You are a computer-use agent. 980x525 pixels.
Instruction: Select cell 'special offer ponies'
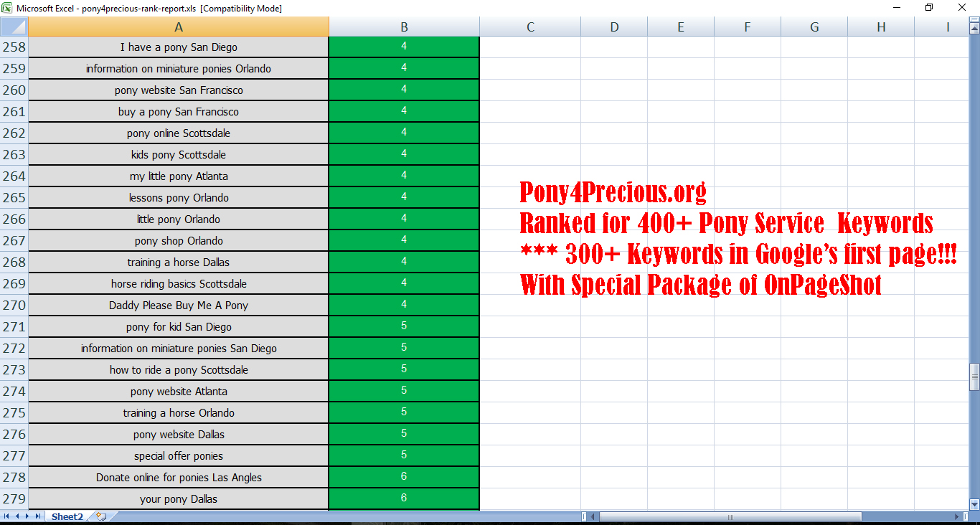[179, 456]
